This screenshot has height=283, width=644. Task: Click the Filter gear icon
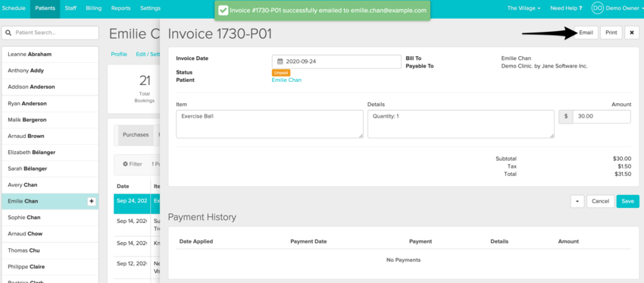click(x=125, y=164)
